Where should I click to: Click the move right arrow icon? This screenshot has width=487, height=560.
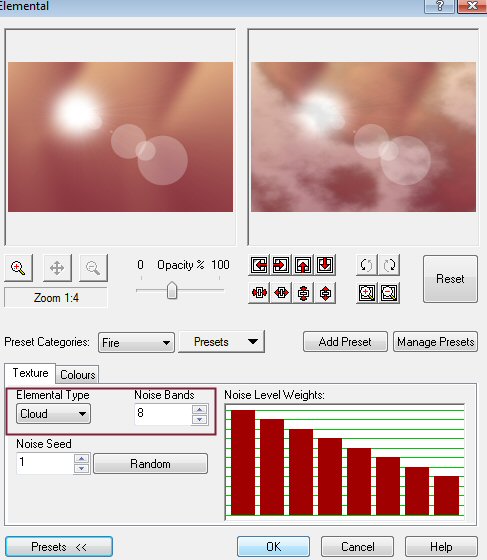(281, 265)
